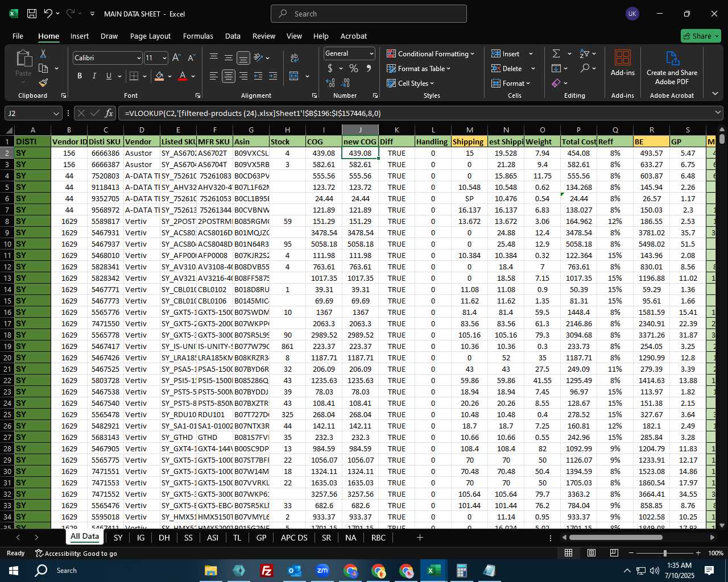Click the Undo arrow icon

pyautogui.click(x=48, y=14)
